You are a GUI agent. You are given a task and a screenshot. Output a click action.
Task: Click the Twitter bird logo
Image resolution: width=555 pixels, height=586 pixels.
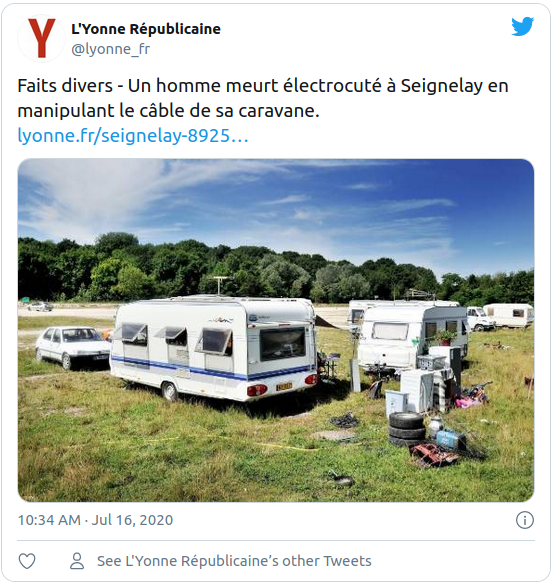point(522,27)
